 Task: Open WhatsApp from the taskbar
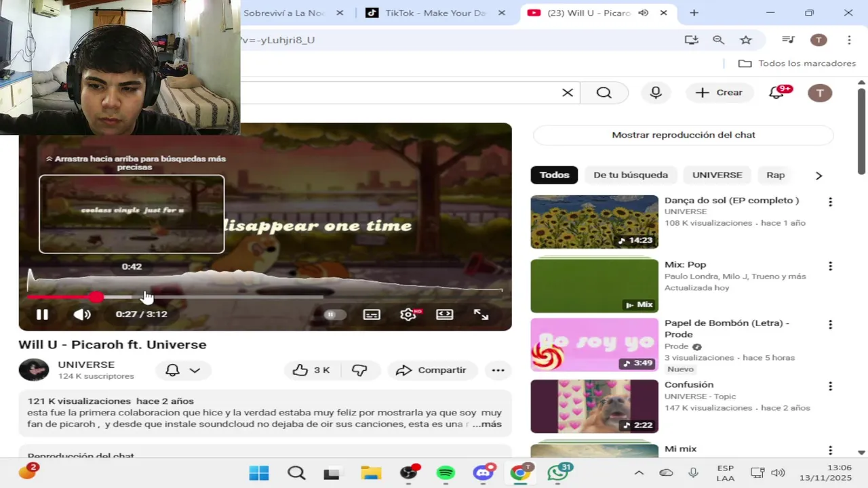click(x=558, y=472)
